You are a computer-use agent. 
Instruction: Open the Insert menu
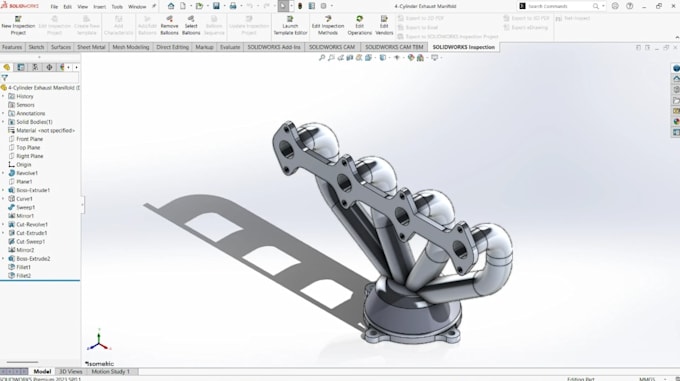point(99,7)
